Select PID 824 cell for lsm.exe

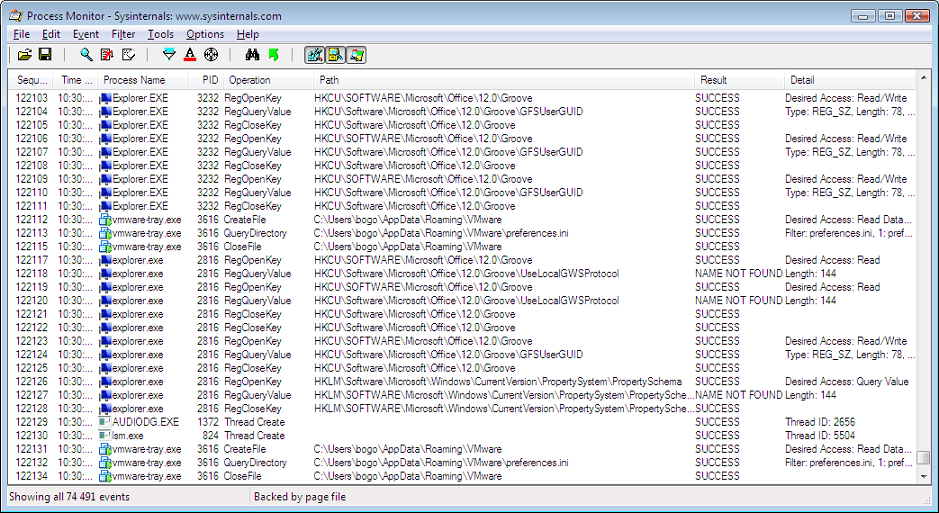tap(210, 436)
